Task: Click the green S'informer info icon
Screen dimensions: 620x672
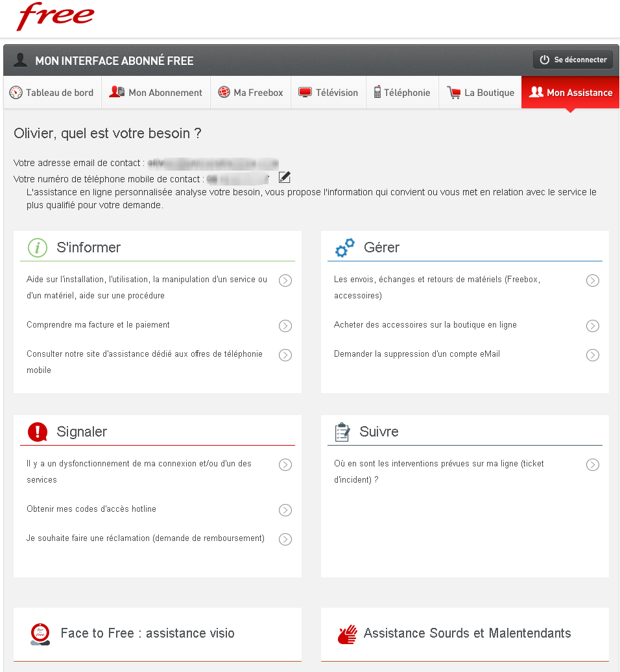Action: pyautogui.click(x=38, y=247)
